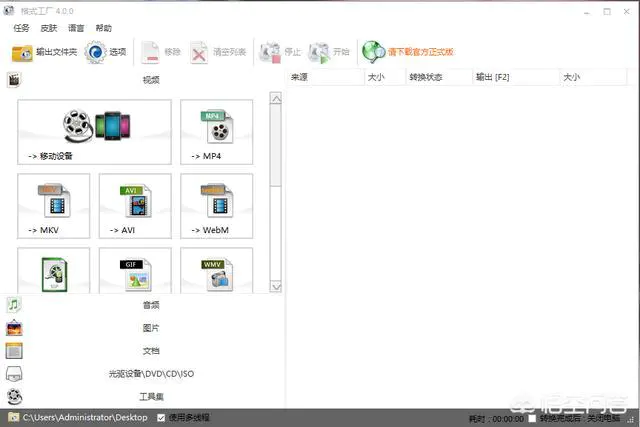Image resolution: width=640 pixels, height=427 pixels.
Task: Click the 停止 stop conversion icon
Action: [270, 52]
